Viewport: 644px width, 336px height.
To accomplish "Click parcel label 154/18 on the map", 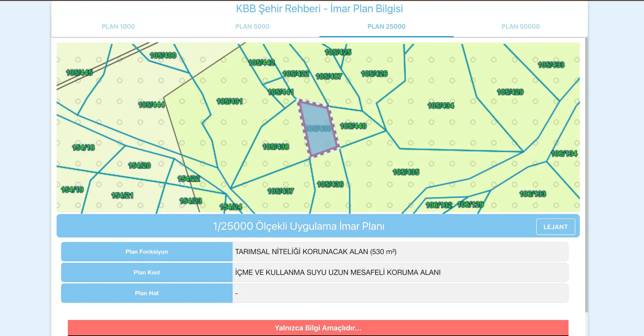I will pos(83,147).
